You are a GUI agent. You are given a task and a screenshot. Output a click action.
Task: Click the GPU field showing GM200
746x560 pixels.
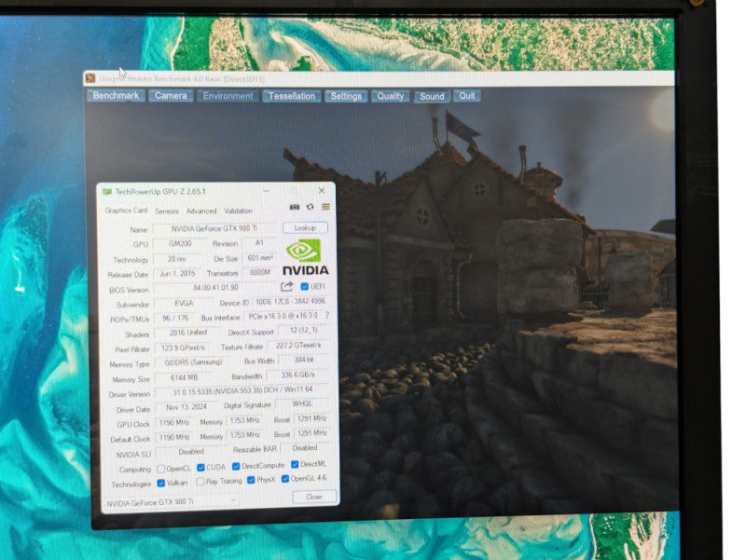180,243
